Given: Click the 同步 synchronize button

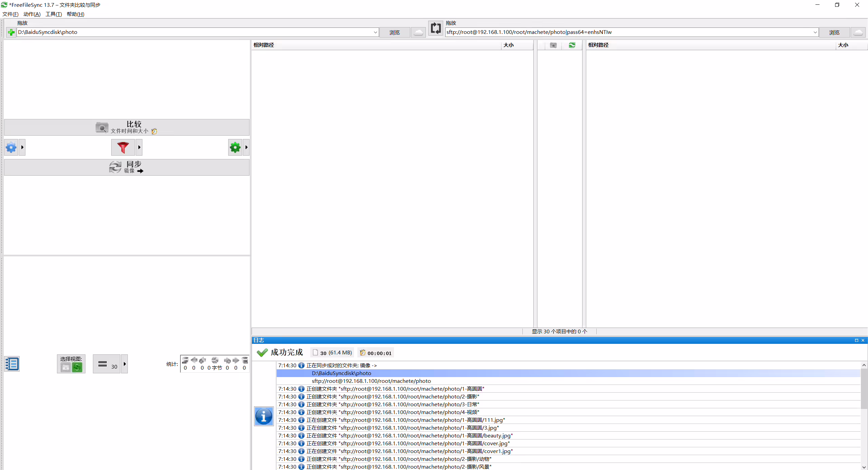Looking at the screenshot, I should point(127,167).
